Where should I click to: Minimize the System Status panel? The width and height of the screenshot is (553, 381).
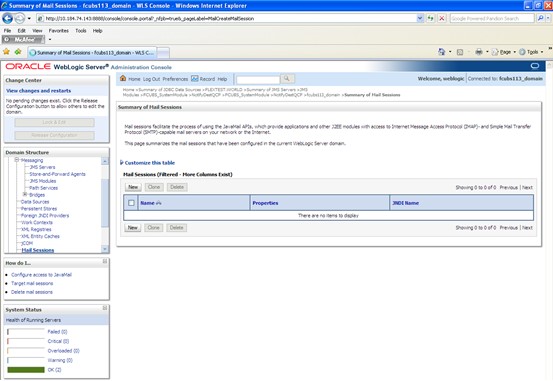pos(105,308)
